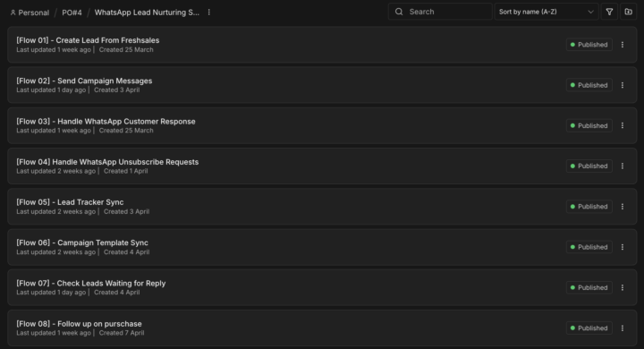644x349 pixels.
Task: Click into the Search input field
Action: point(440,12)
